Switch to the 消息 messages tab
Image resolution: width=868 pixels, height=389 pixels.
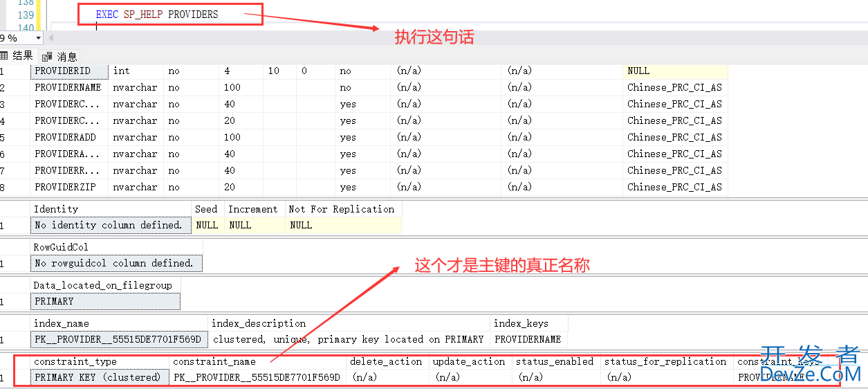click(60, 57)
